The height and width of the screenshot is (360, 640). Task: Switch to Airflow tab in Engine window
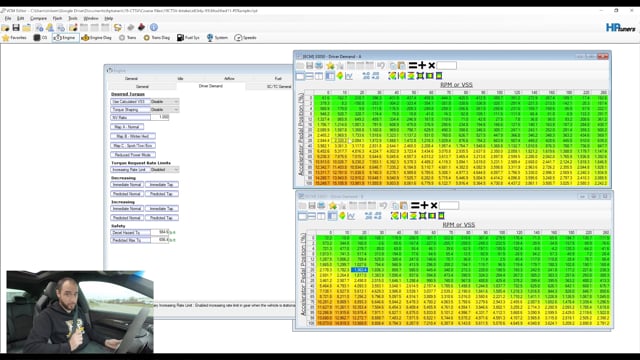tap(229, 78)
